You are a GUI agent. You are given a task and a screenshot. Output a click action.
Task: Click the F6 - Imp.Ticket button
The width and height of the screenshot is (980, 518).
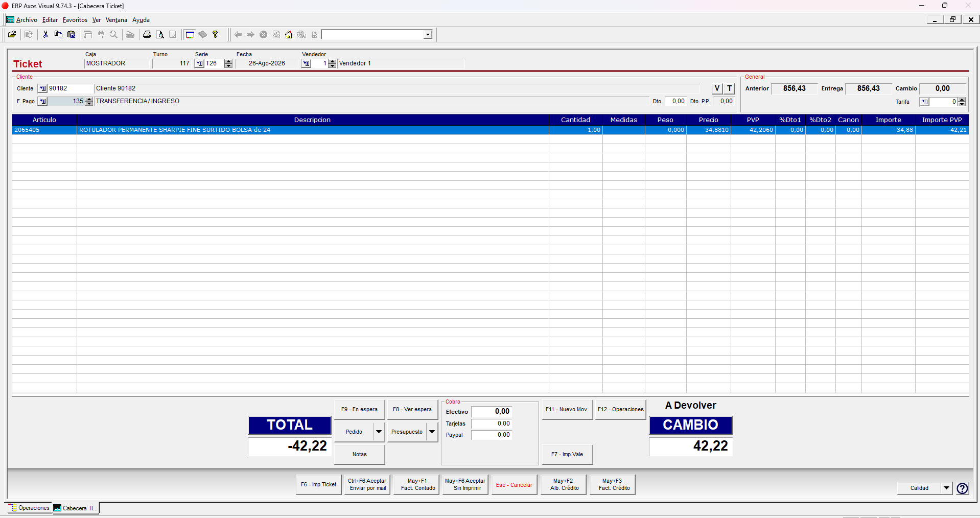point(318,485)
